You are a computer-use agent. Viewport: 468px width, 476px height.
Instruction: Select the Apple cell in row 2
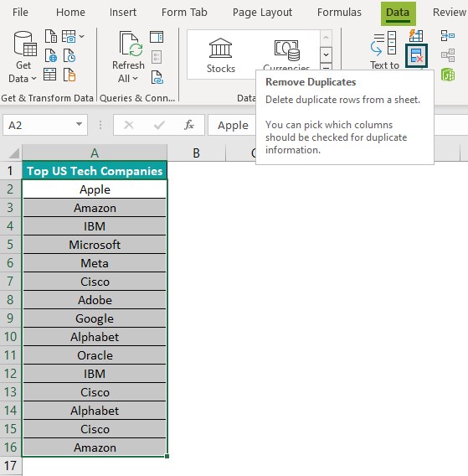[x=95, y=189]
